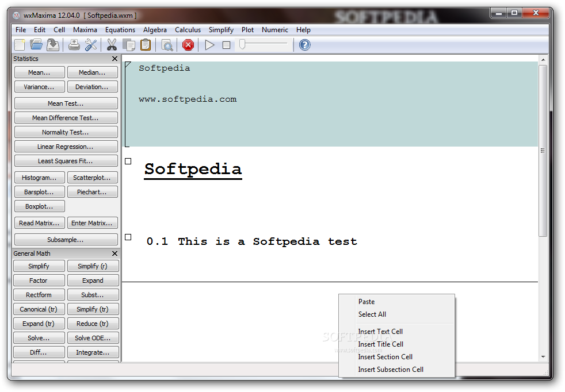
Task: Click the Expand button in General Math
Action: [x=93, y=280]
